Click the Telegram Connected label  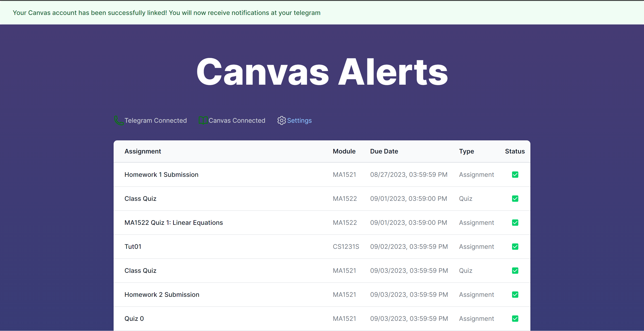pyautogui.click(x=155, y=121)
